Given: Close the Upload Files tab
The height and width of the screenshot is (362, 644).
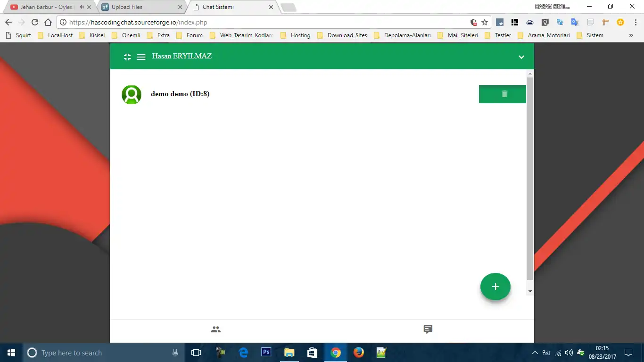Looking at the screenshot, I should pyautogui.click(x=180, y=7).
